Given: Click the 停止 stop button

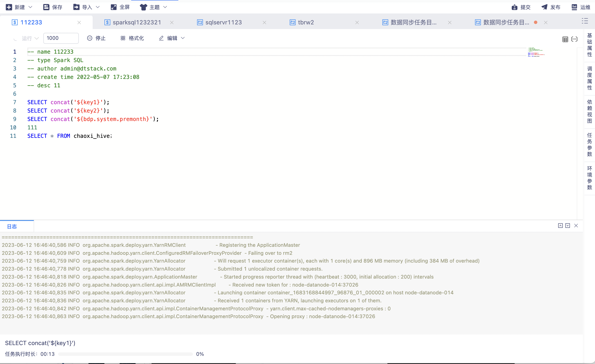Looking at the screenshot, I should [96, 38].
